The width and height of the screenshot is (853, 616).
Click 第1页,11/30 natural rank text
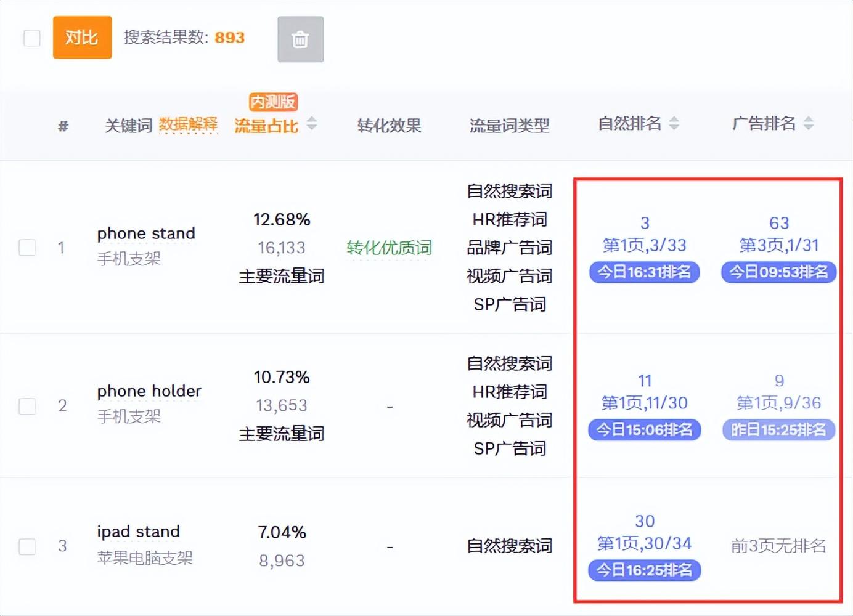coord(645,403)
